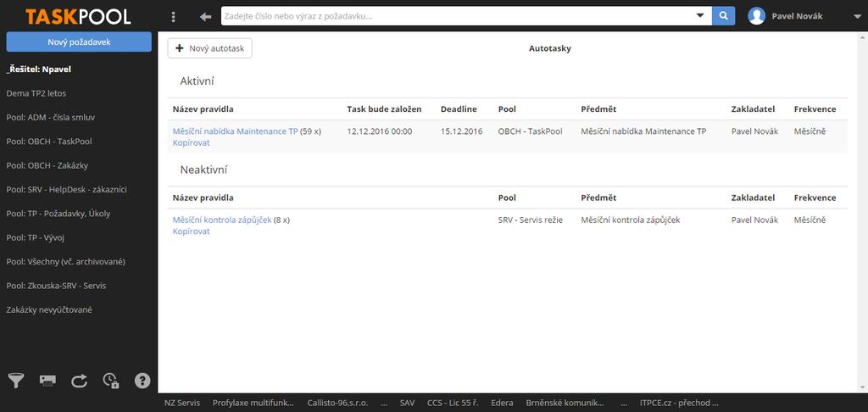Click the scrollbar down arrow
This screenshot has height=412, width=868.
pos(861,387)
